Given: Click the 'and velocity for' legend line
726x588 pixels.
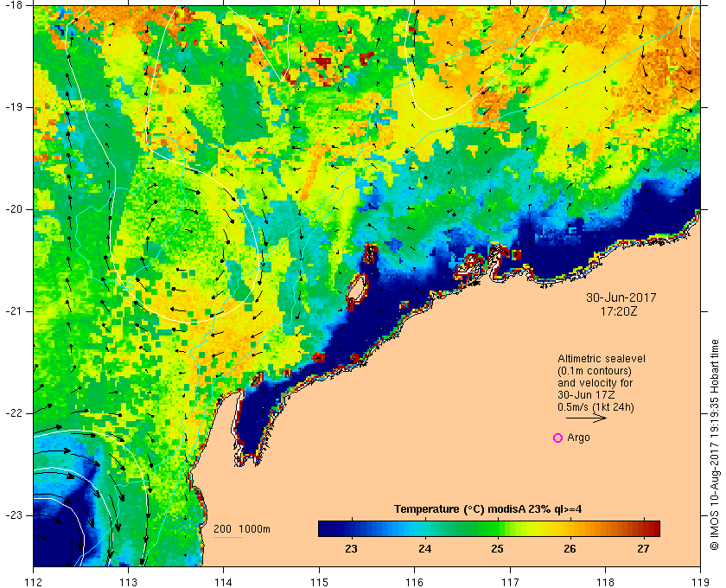Looking at the screenshot, I should tap(595, 383).
